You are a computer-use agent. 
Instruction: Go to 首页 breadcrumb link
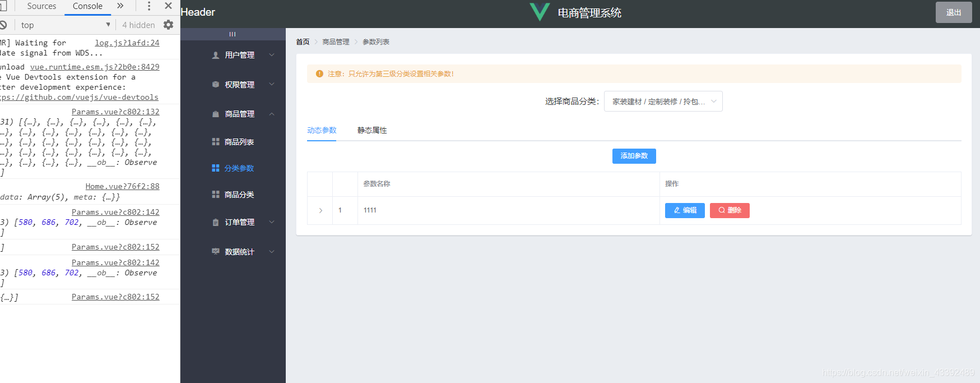[x=303, y=42]
